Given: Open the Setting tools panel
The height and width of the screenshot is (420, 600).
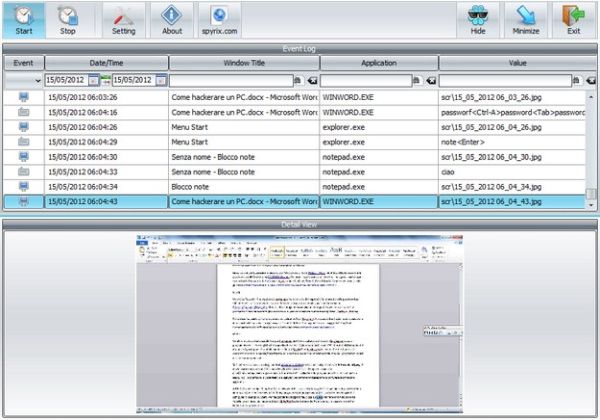Looking at the screenshot, I should pyautogui.click(x=124, y=20).
